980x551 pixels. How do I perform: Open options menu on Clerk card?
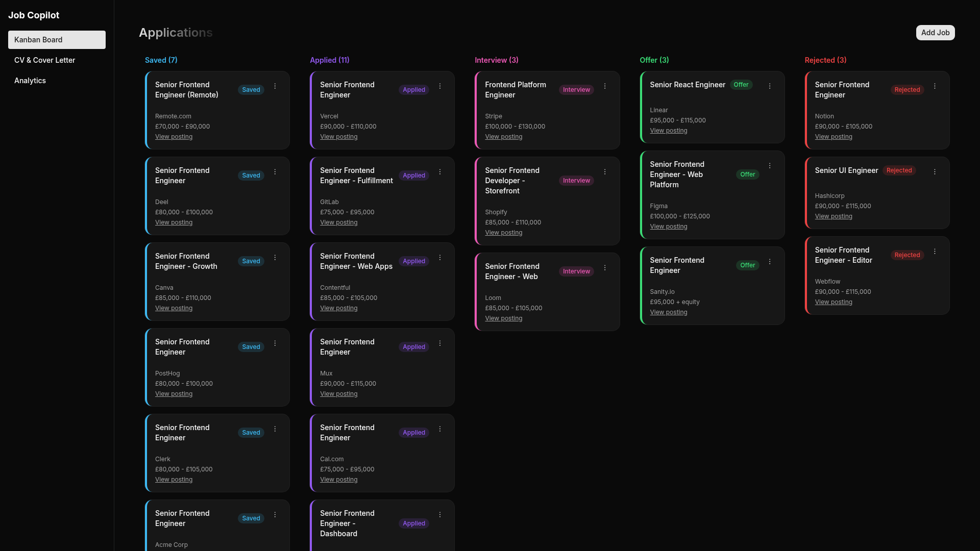point(275,429)
